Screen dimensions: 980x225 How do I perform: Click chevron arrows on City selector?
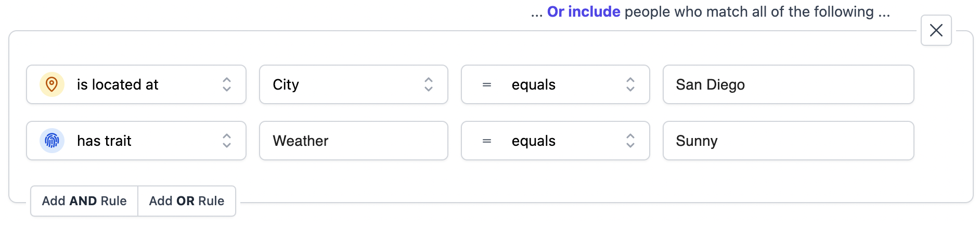[x=429, y=84]
